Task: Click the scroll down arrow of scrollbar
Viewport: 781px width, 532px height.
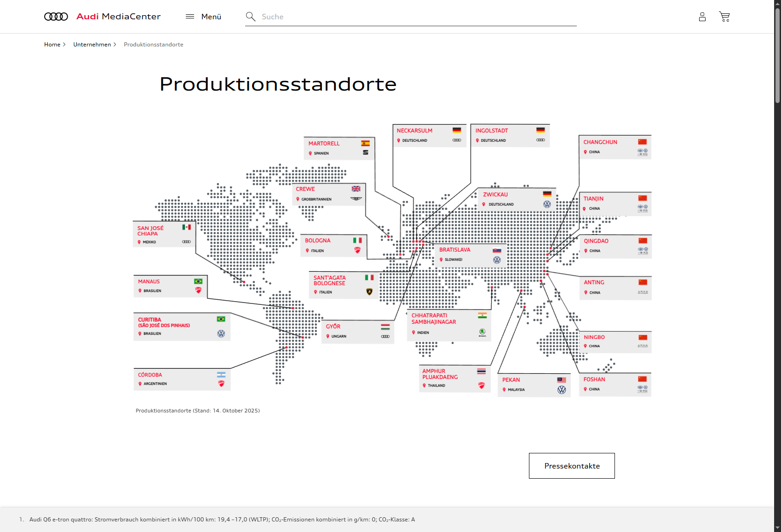Action: [x=777, y=528]
